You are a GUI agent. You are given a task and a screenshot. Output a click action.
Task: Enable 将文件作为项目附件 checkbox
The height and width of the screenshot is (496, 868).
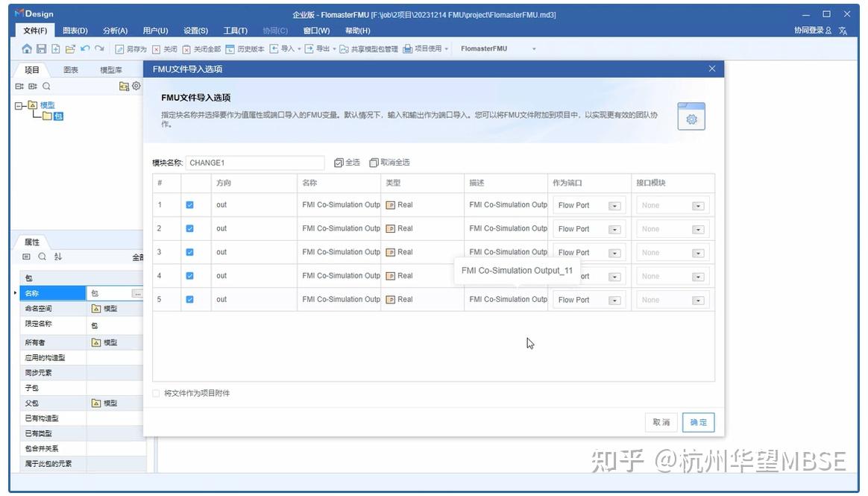[x=156, y=393]
